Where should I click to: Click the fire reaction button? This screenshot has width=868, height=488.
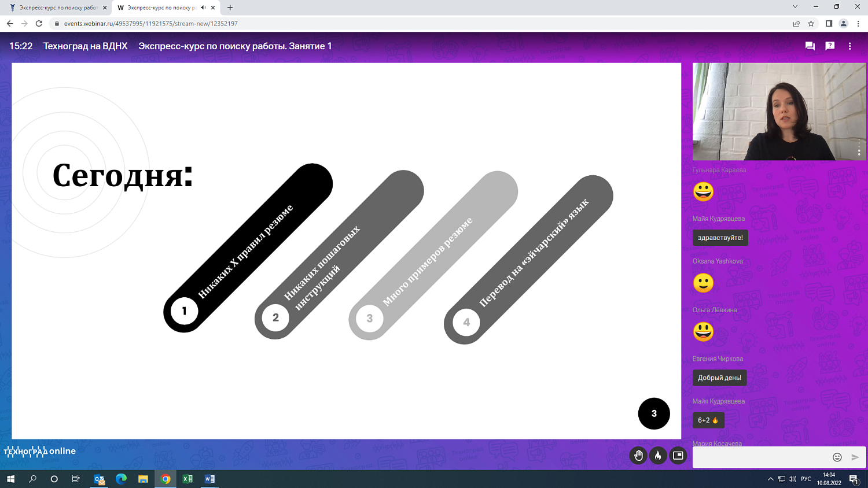pyautogui.click(x=658, y=456)
